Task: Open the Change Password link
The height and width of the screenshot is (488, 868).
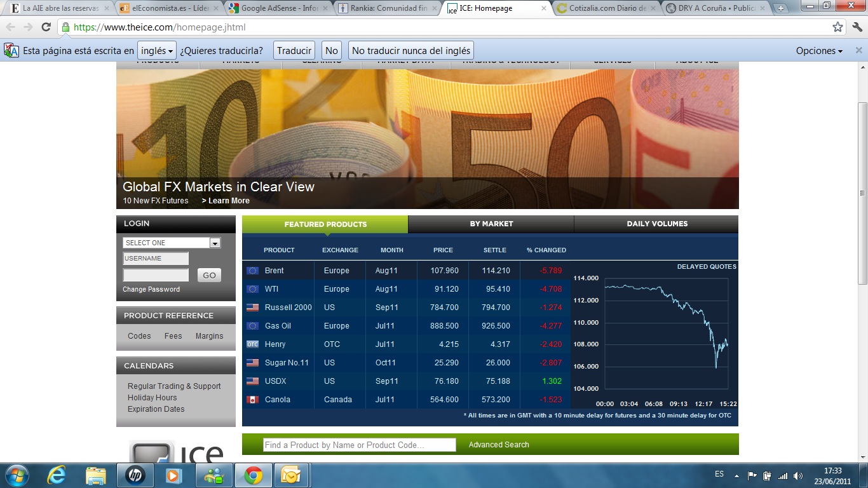Action: 151,289
